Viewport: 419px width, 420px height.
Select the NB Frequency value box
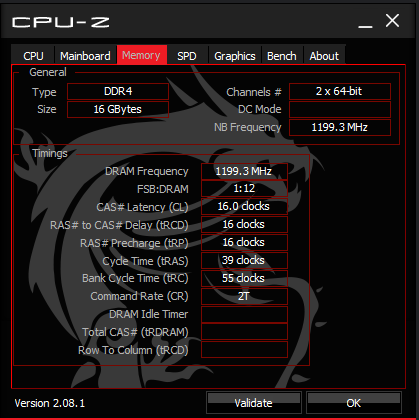[x=340, y=127]
